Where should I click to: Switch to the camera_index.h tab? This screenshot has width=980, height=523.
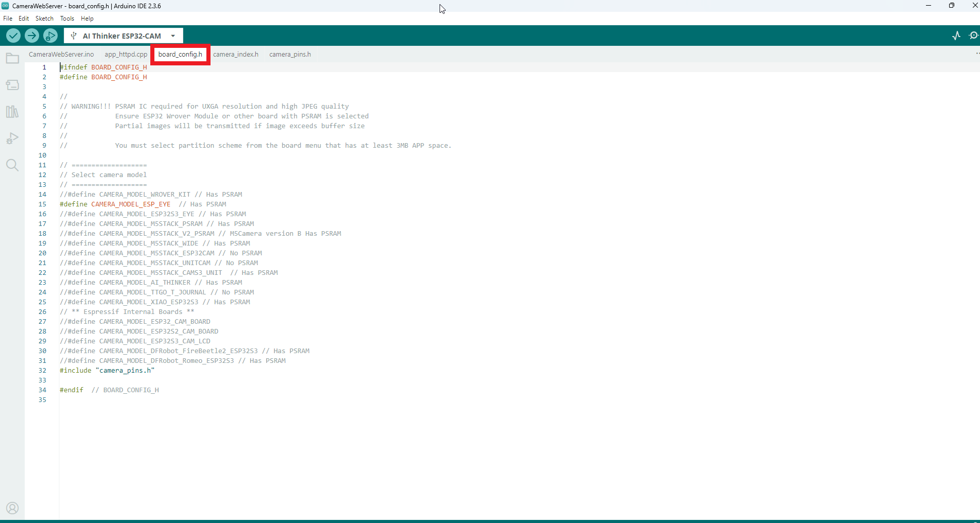click(236, 55)
